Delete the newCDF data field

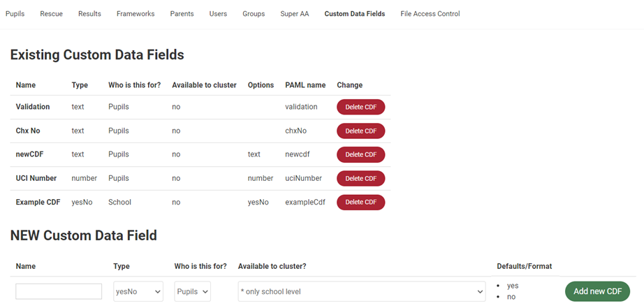point(361,154)
